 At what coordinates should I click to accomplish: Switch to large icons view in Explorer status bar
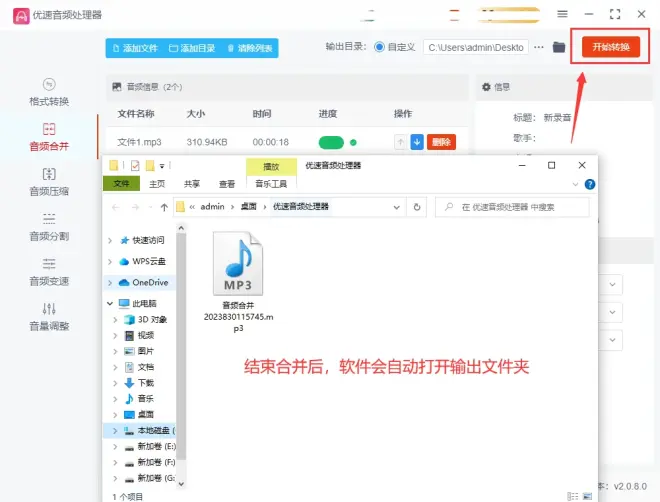[588, 497]
